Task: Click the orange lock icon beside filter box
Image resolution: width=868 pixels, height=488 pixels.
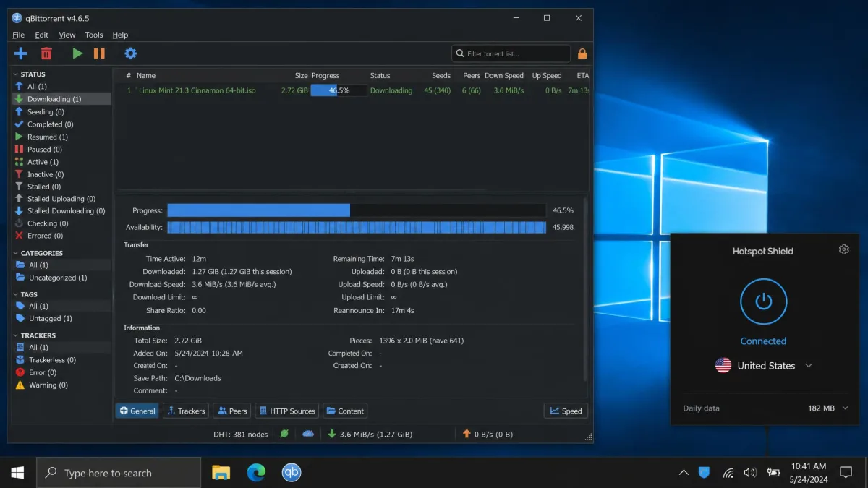Action: tap(582, 53)
